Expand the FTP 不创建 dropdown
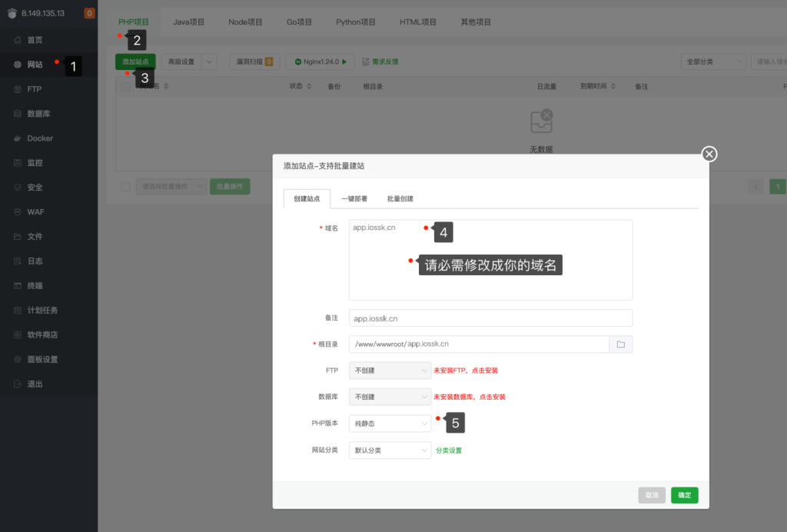The image size is (787, 532). pos(390,370)
